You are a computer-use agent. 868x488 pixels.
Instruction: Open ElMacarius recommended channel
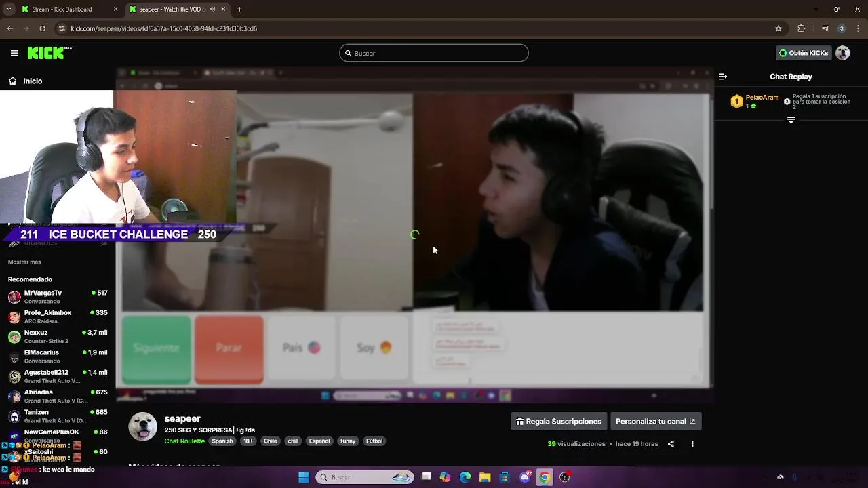click(x=58, y=357)
